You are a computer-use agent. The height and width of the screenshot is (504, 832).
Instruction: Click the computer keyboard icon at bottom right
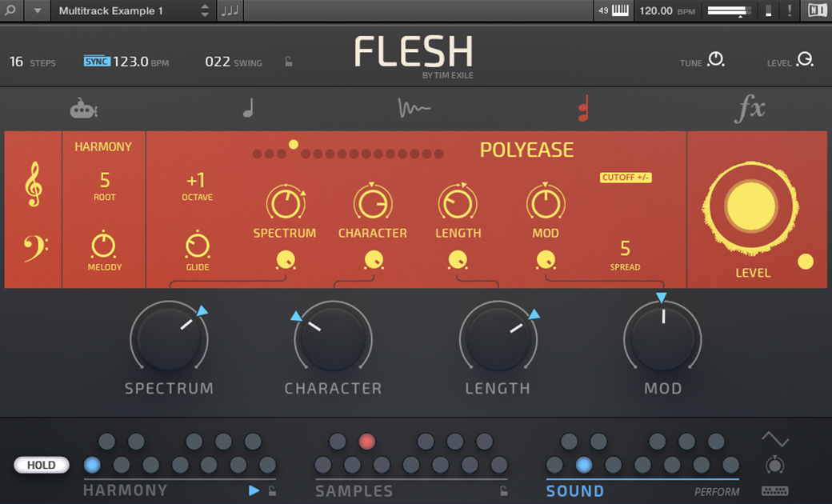click(x=774, y=491)
